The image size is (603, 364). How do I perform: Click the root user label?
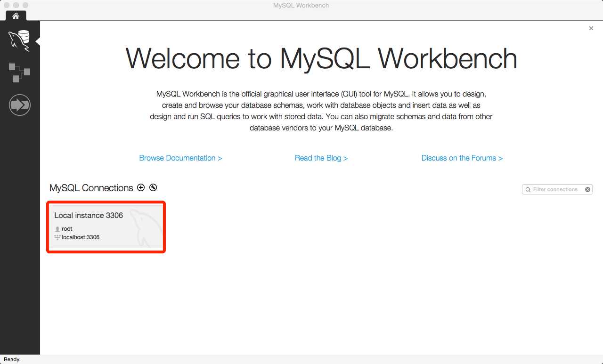click(x=67, y=229)
